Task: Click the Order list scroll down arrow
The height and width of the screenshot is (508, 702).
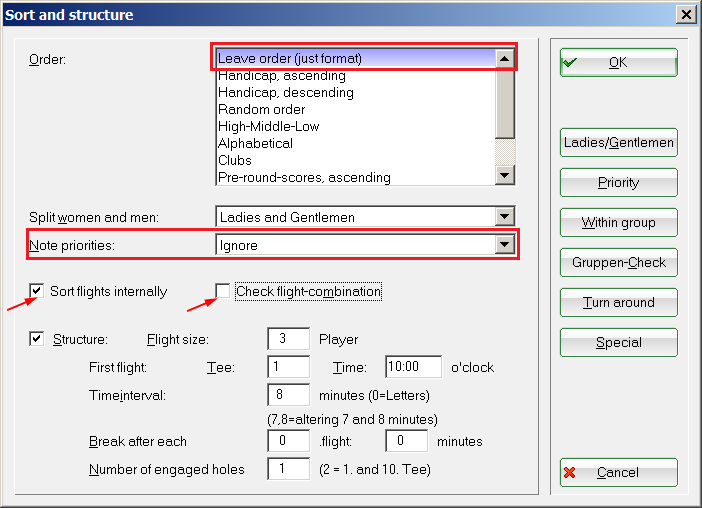Action: tap(505, 175)
